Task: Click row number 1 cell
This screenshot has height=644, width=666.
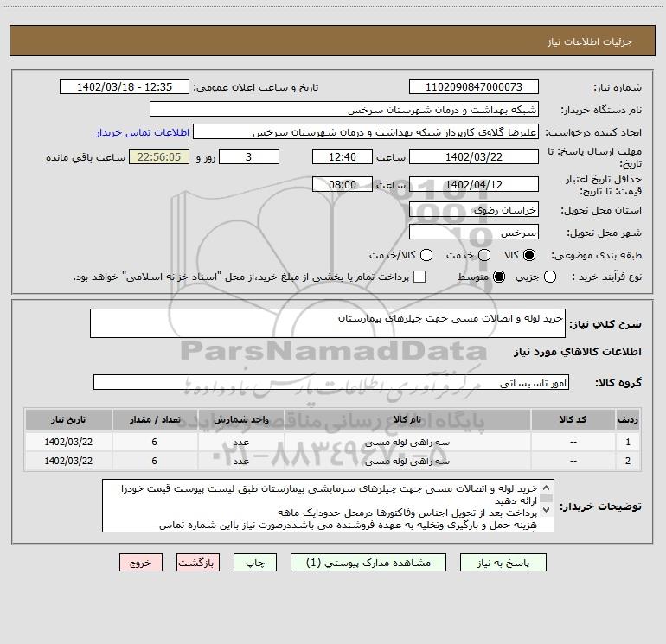Action: pos(628,442)
